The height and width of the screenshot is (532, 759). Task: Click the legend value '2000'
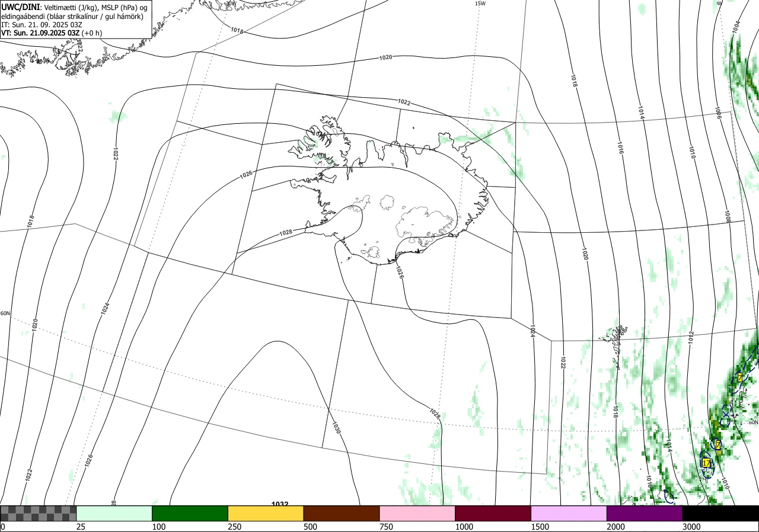pyautogui.click(x=616, y=527)
